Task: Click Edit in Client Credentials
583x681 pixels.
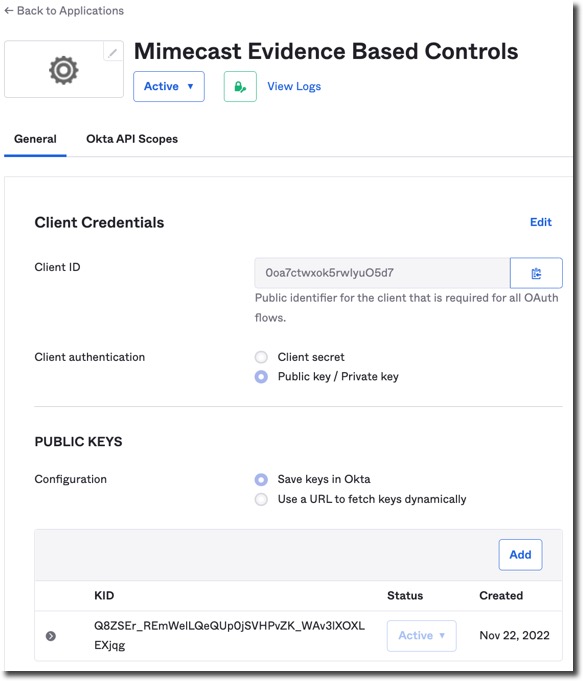Action: point(541,222)
